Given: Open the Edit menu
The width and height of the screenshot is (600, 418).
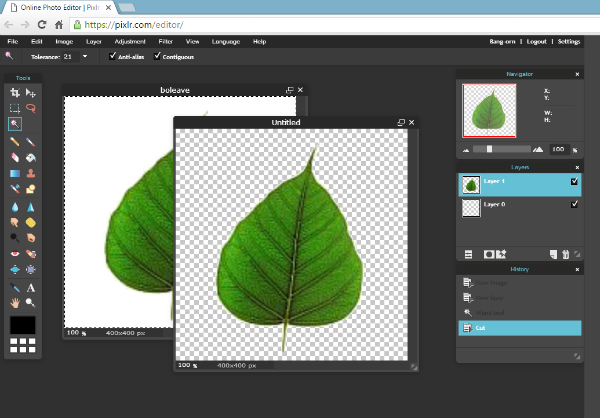Looking at the screenshot, I should (x=37, y=41).
